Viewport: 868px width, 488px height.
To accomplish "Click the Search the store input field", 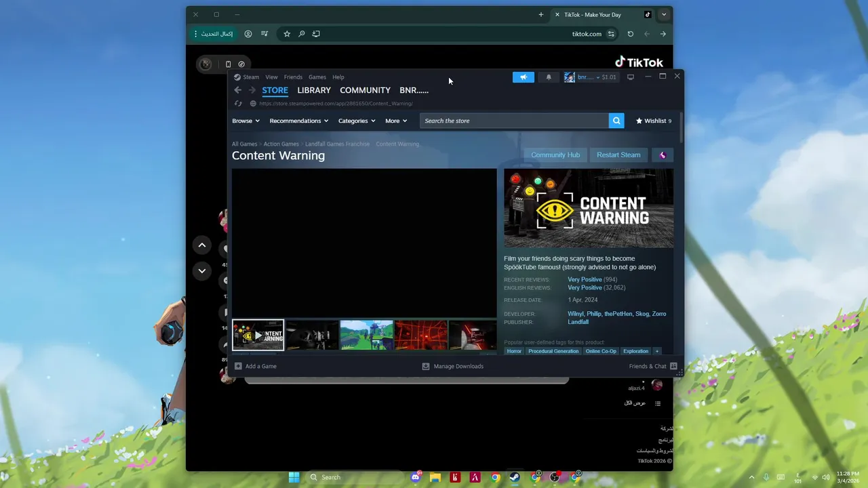I will click(x=514, y=121).
